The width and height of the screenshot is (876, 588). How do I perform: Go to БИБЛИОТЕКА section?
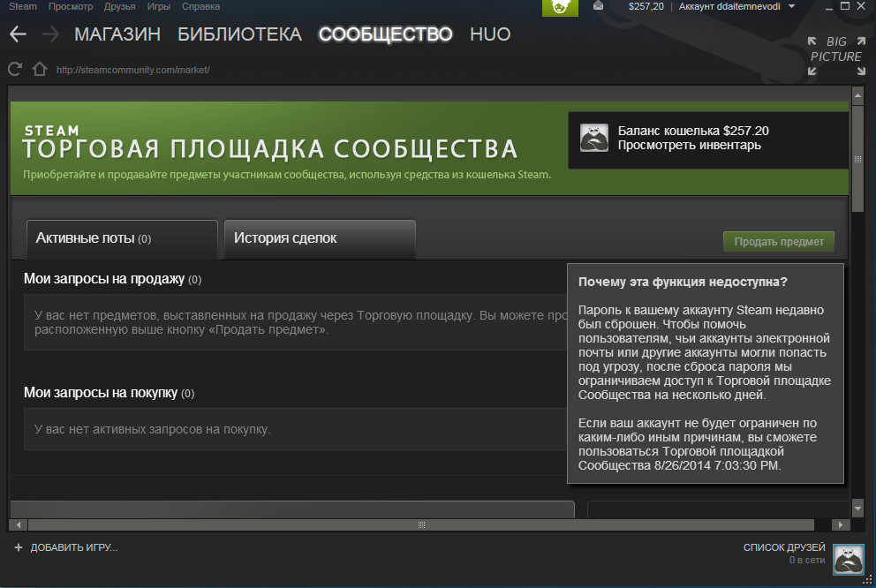[239, 34]
